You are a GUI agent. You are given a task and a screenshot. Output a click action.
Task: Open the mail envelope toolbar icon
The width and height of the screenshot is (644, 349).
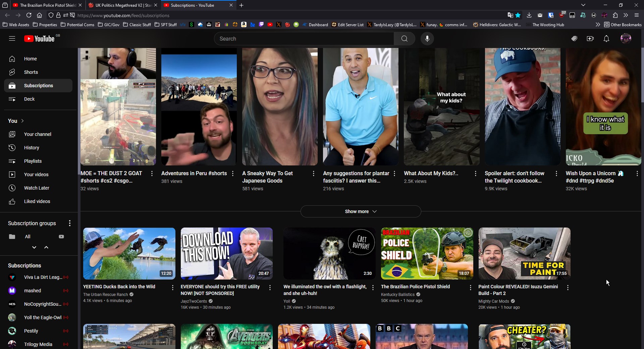click(540, 15)
